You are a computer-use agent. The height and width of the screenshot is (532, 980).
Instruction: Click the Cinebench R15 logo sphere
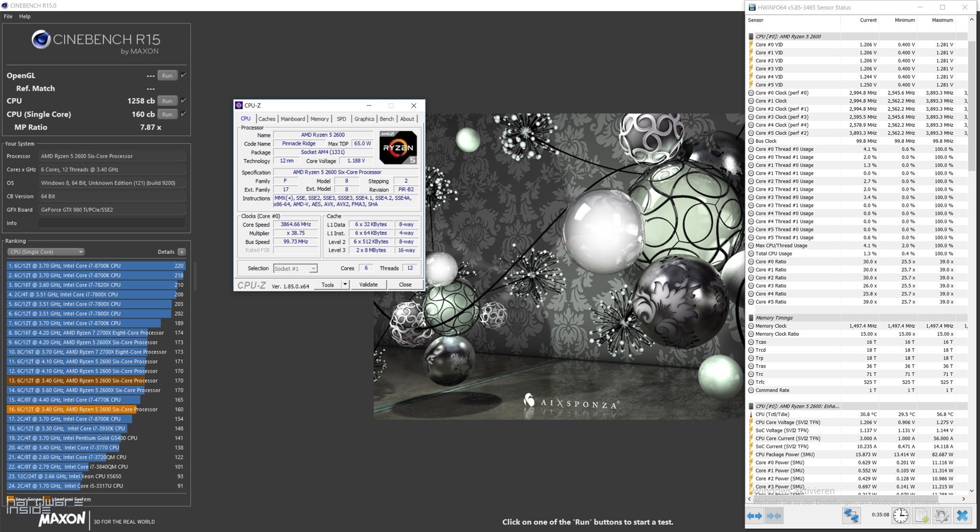click(x=41, y=39)
